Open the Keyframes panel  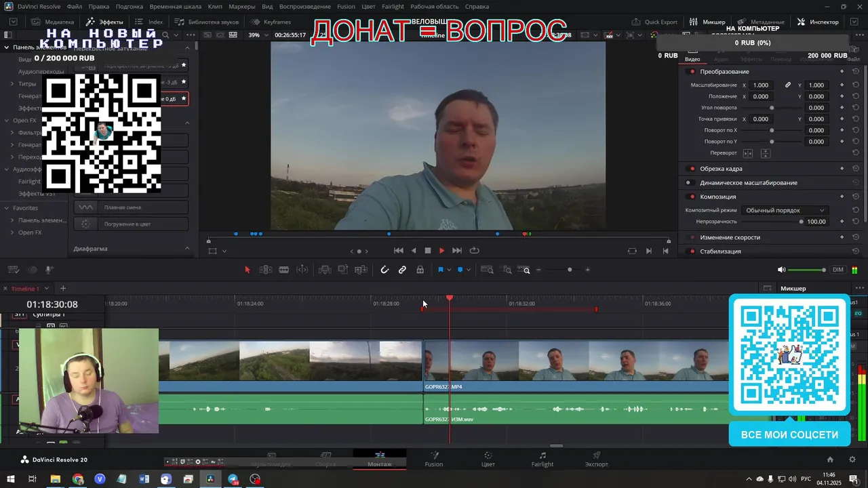(271, 22)
